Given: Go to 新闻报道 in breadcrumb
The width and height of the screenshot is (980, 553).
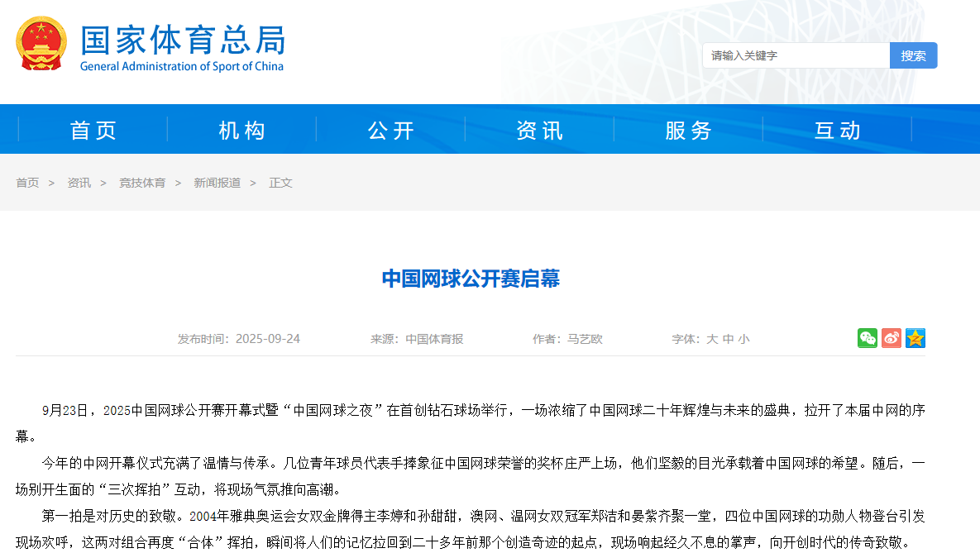Looking at the screenshot, I should tap(218, 183).
